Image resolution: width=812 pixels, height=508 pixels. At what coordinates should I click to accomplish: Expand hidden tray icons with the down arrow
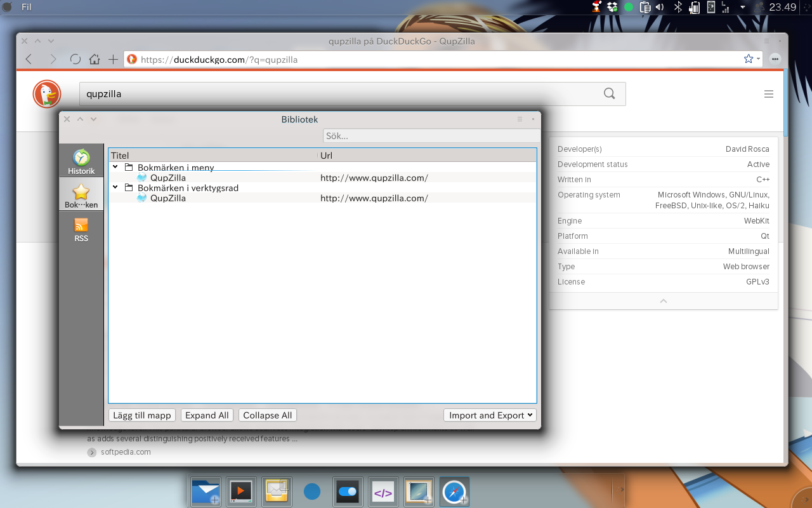coord(743,7)
